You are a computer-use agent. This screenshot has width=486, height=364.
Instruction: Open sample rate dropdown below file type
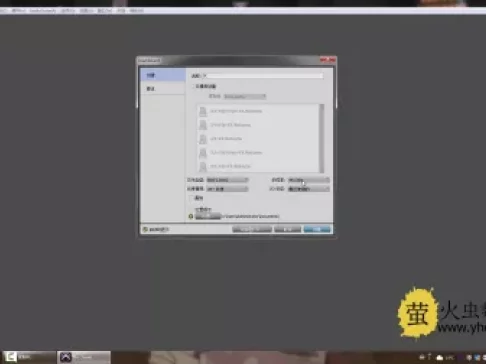click(227, 189)
